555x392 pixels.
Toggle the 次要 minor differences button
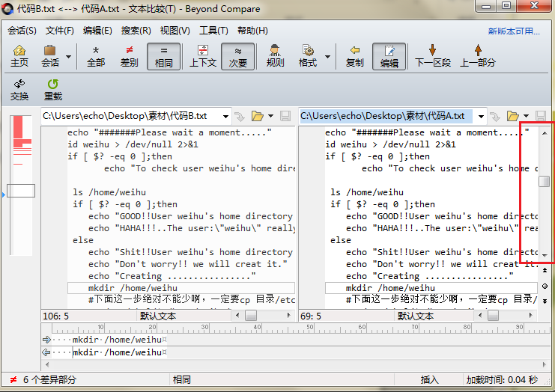click(237, 55)
